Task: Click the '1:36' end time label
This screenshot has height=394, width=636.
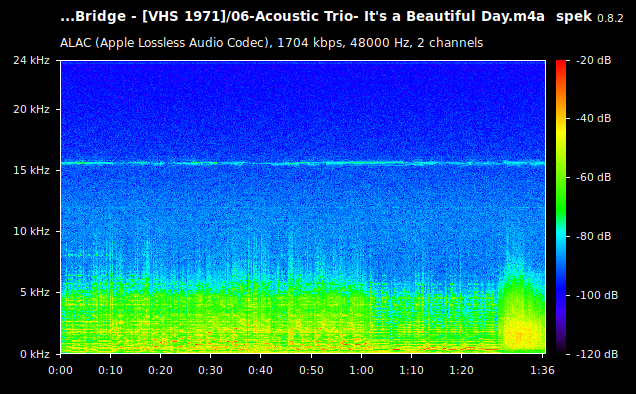Action: coord(542,370)
